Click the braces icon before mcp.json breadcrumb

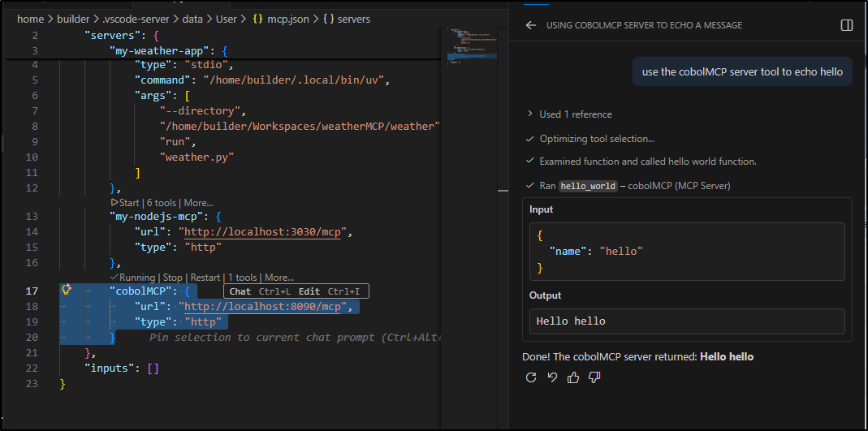[x=257, y=19]
